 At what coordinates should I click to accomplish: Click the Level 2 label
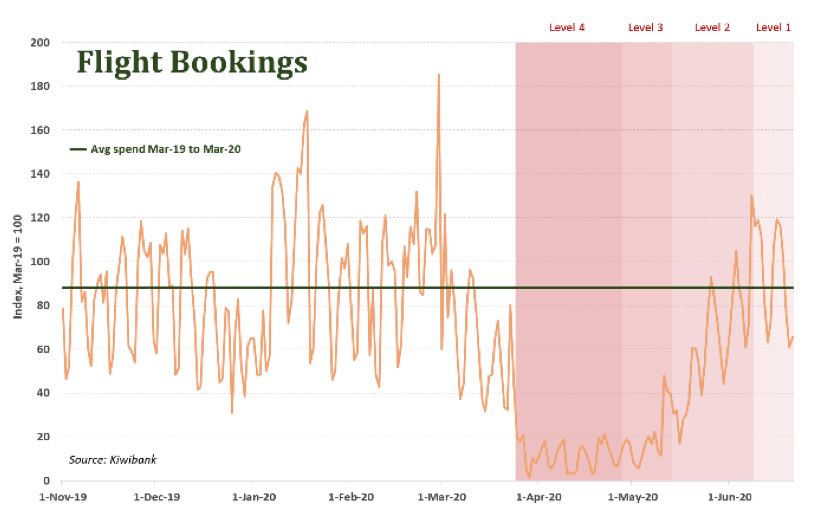tap(712, 27)
